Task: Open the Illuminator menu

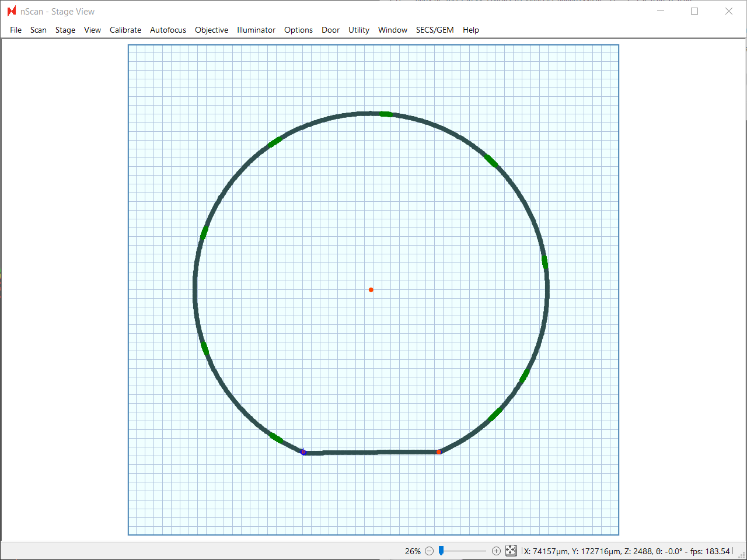Action: 256,30
